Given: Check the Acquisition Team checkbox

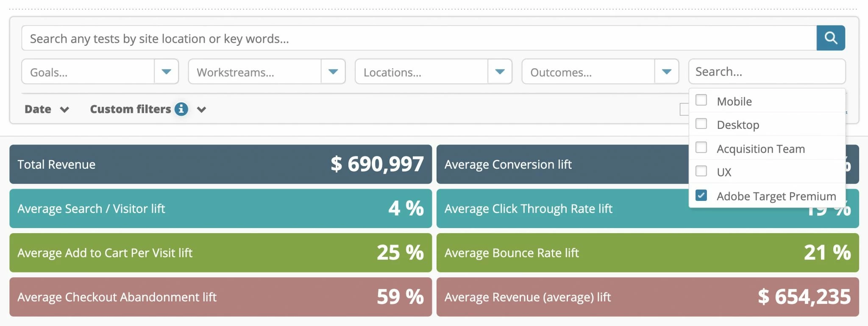Looking at the screenshot, I should [x=701, y=148].
